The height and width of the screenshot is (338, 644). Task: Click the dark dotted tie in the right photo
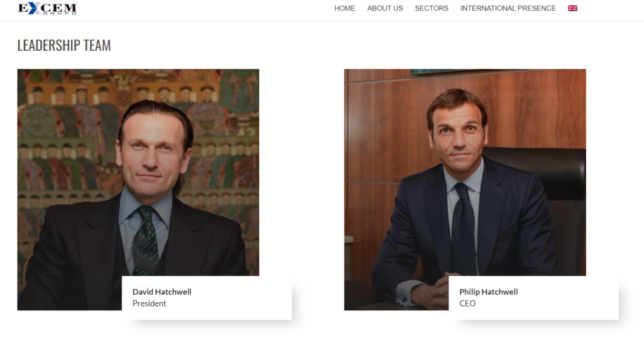[464, 232]
